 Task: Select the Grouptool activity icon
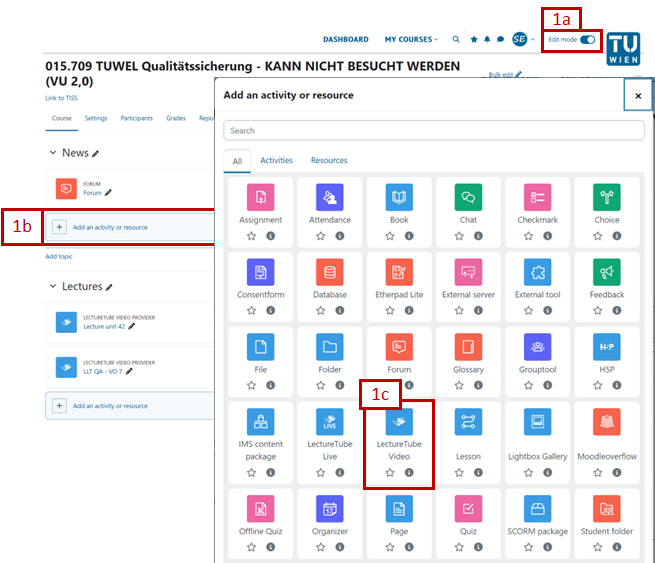click(538, 347)
